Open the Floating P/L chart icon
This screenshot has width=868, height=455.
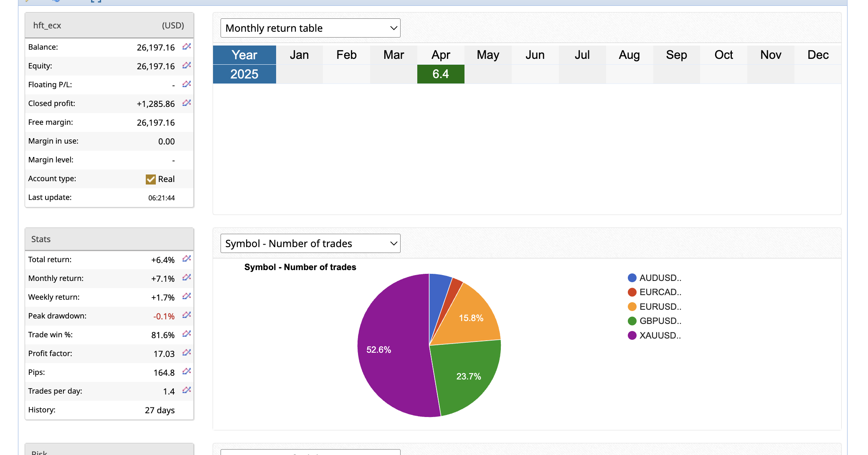(x=186, y=84)
